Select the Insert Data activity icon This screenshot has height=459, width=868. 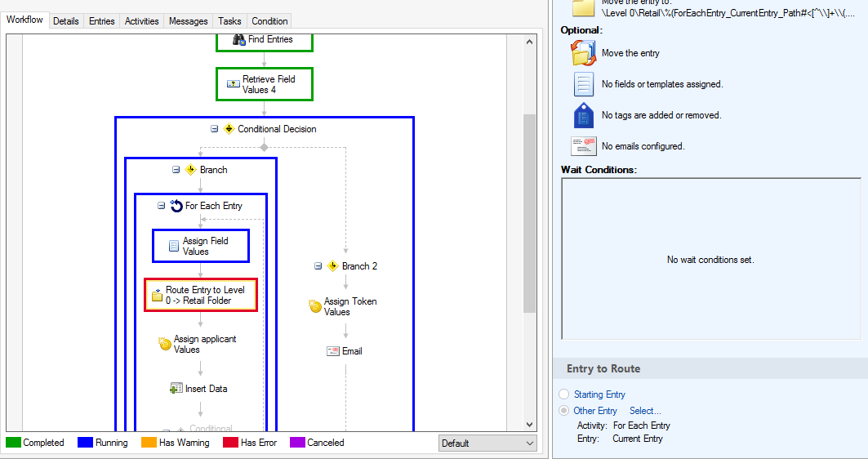click(176, 389)
